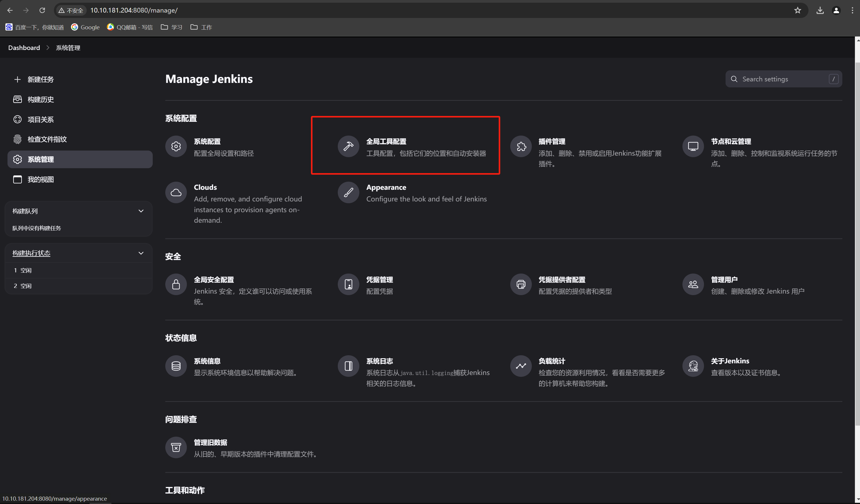Click the Dashboard breadcrumb link
Viewport: 860px width, 504px height.
[24, 48]
